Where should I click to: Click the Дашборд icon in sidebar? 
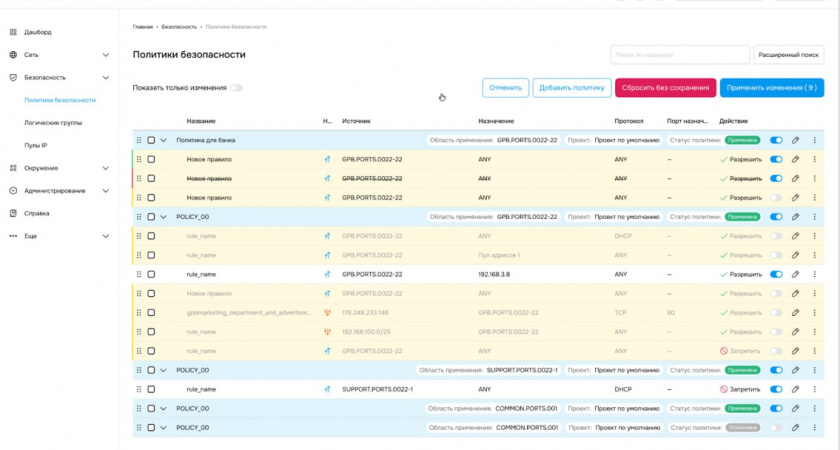[x=13, y=32]
